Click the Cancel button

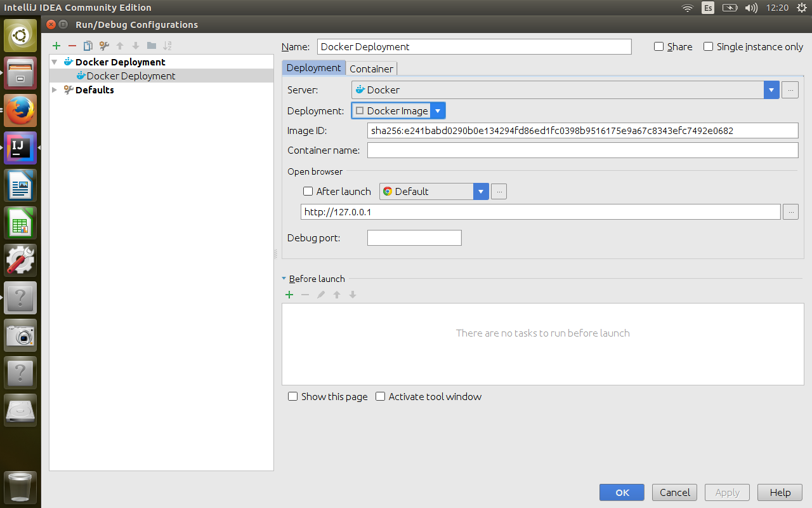pyautogui.click(x=674, y=492)
